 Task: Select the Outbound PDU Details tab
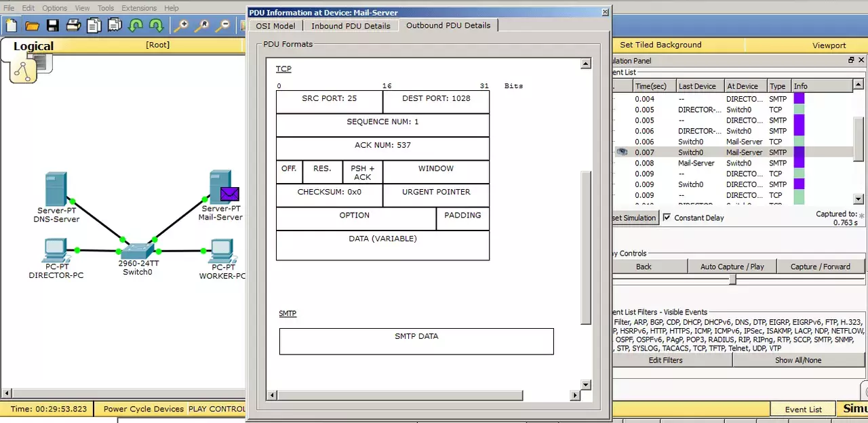(x=448, y=25)
